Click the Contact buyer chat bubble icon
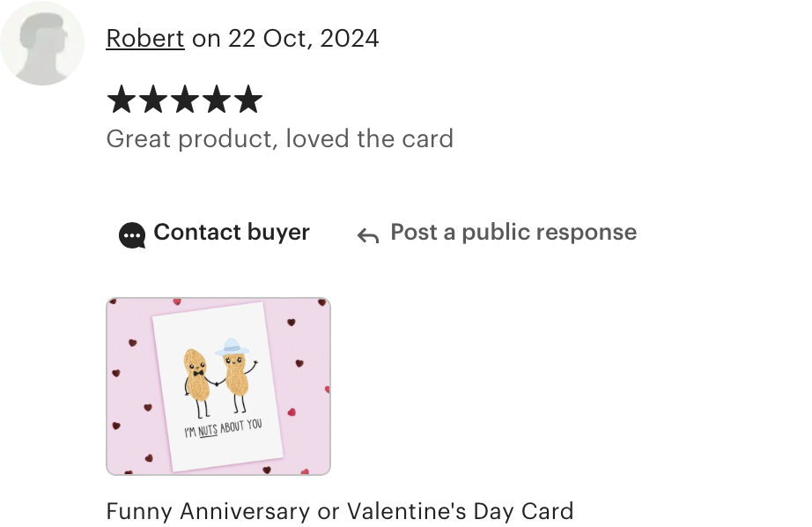Image resolution: width=812 pixels, height=527 pixels. click(x=132, y=235)
